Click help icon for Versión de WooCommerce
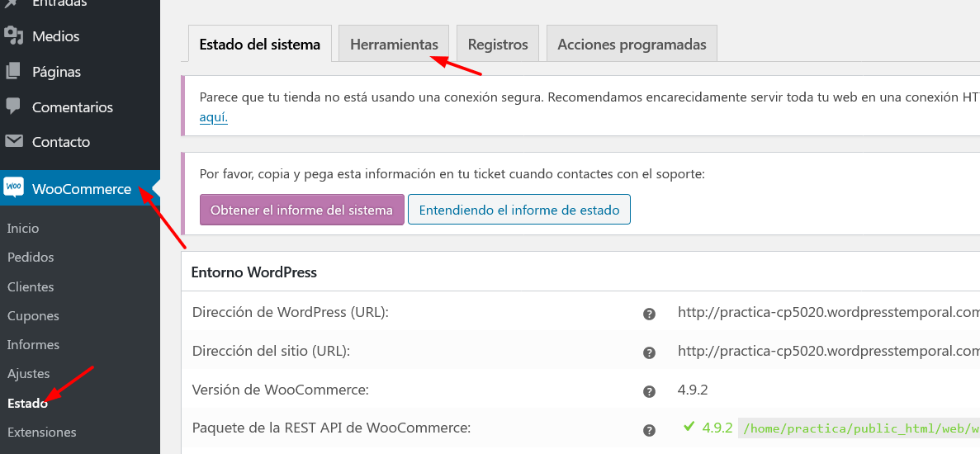Image resolution: width=980 pixels, height=454 pixels. 650,391
